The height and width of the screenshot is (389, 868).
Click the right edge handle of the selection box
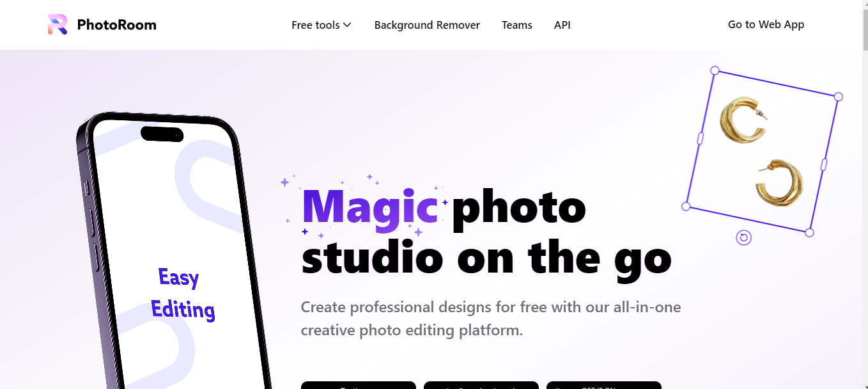[x=824, y=164]
